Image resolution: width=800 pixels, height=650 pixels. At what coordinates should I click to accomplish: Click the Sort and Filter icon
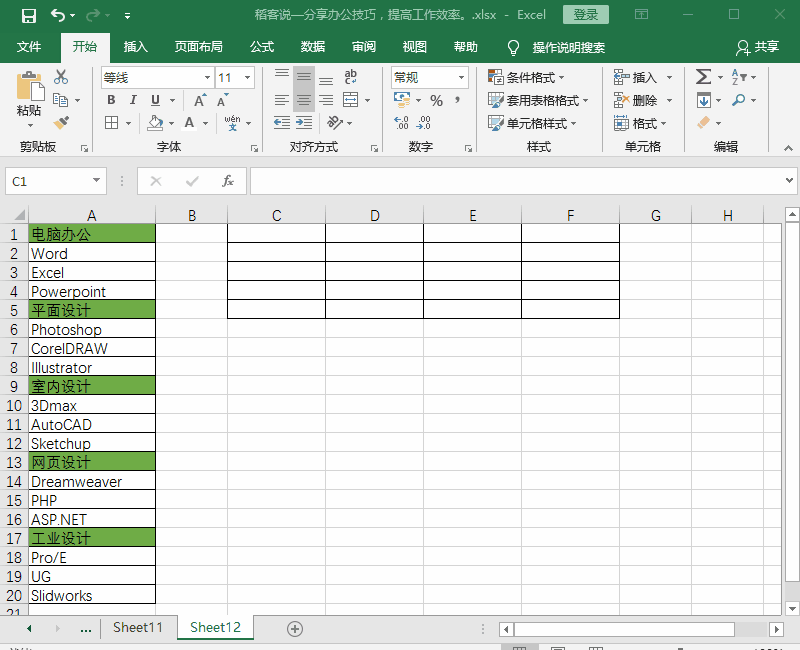(x=739, y=77)
